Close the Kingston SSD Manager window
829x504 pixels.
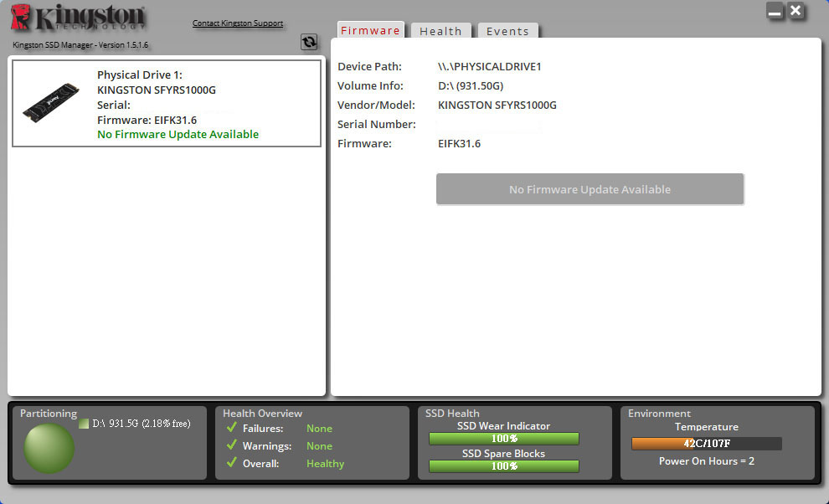pyautogui.click(x=796, y=11)
